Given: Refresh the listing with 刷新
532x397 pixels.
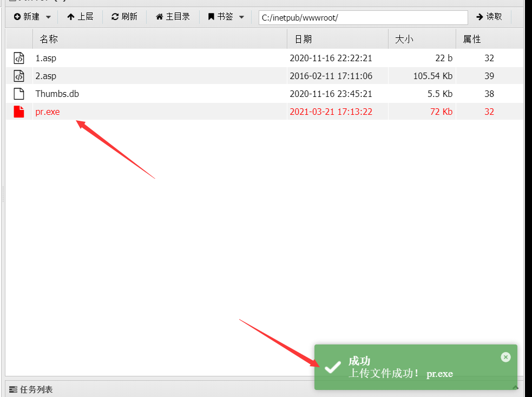Looking at the screenshot, I should click(x=124, y=17).
